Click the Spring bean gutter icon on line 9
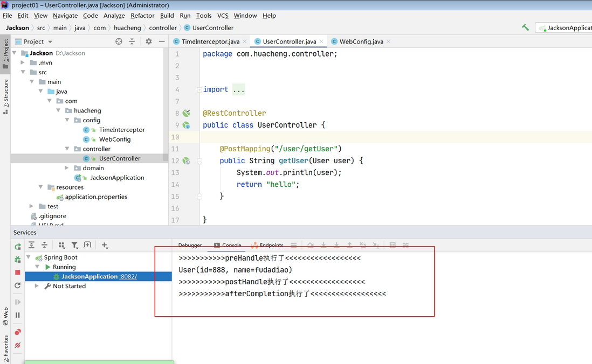This screenshot has width=592, height=364. (x=186, y=125)
